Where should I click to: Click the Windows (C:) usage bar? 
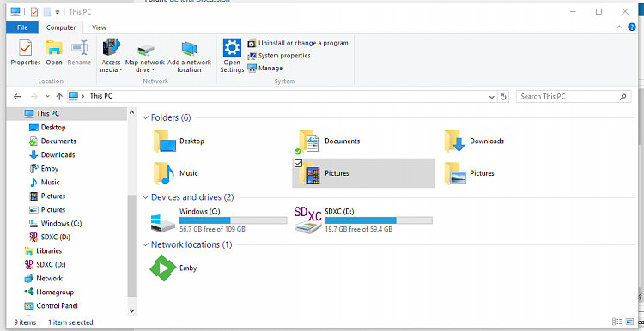click(x=233, y=220)
